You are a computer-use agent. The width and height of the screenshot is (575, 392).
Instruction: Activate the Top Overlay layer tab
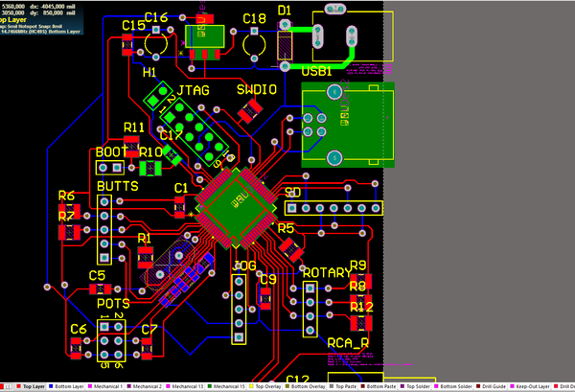[264, 386]
